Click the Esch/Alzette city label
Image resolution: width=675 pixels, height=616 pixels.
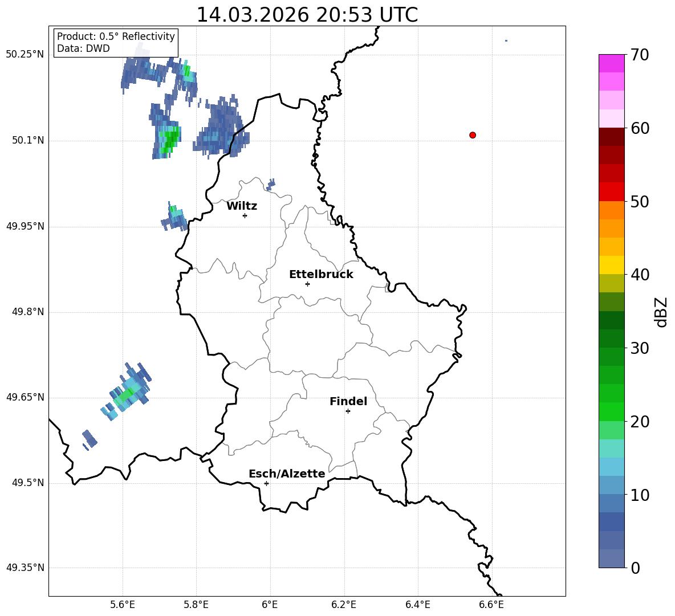[x=287, y=474]
